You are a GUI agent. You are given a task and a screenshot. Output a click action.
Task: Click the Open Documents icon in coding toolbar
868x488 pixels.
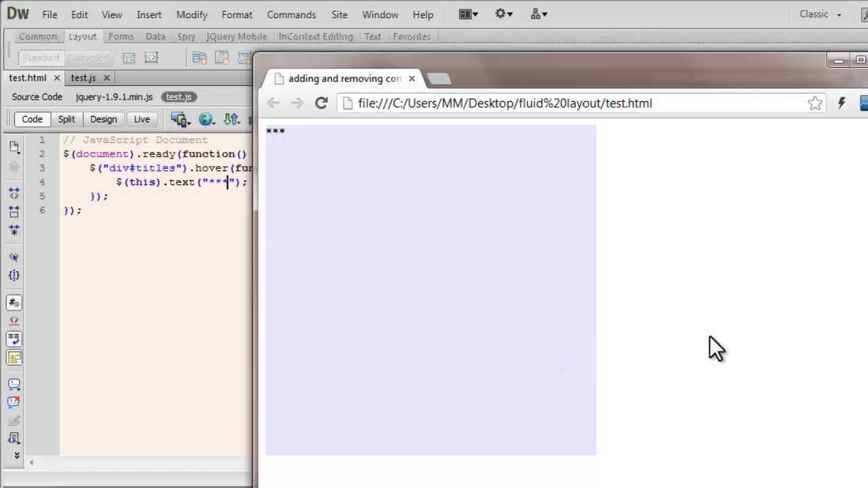[x=14, y=147]
